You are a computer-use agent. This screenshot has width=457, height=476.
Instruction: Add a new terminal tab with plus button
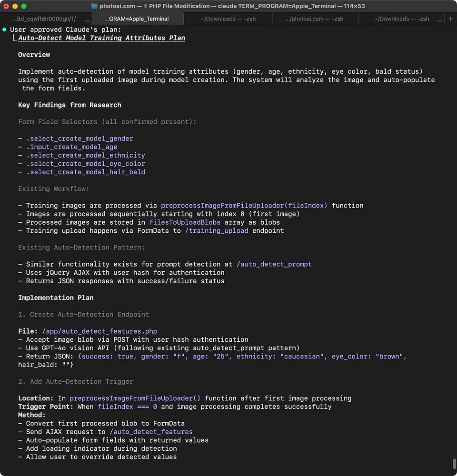pyautogui.click(x=451, y=19)
